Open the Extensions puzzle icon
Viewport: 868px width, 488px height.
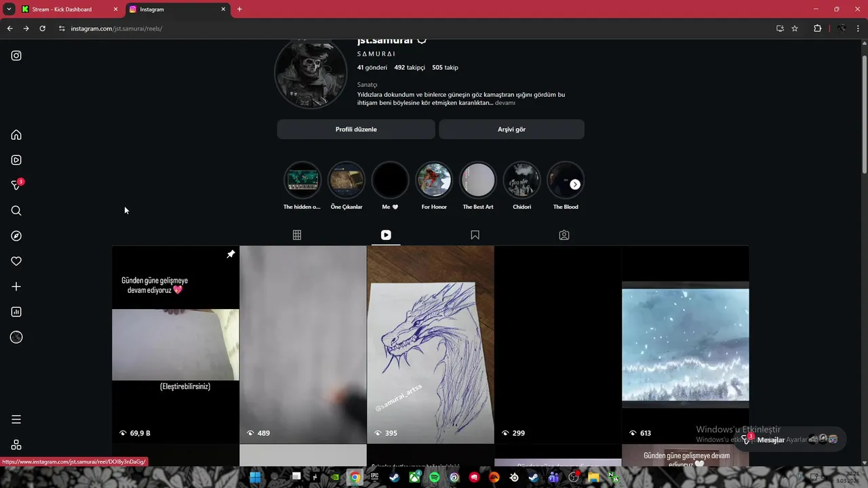coord(817,28)
